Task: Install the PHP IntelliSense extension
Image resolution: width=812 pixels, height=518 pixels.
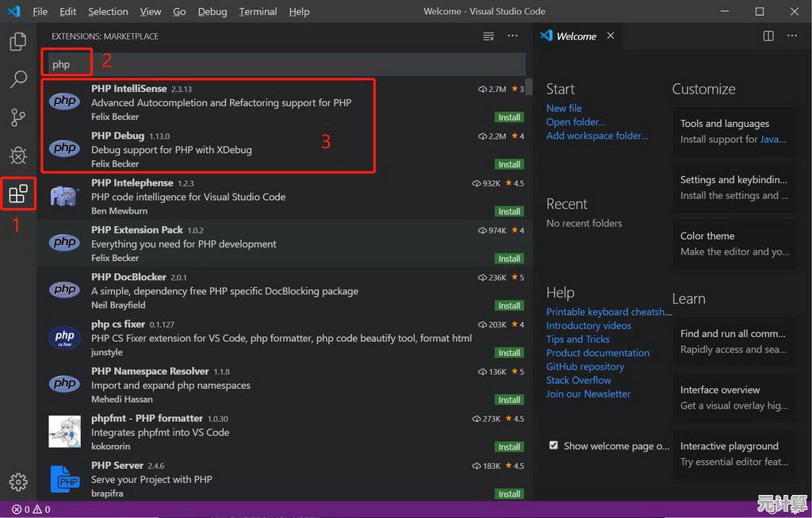Action: pos(508,117)
